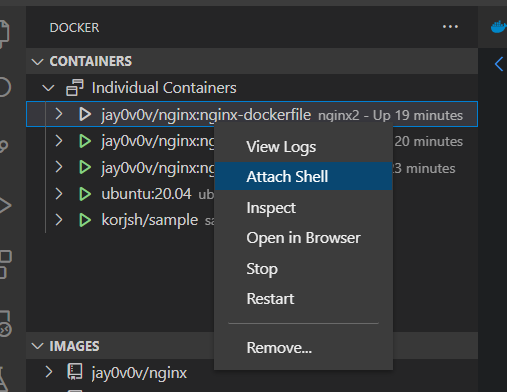Viewport: 507px width, 392px height.
Task: Collapse the Individual Containers group
Action: pyautogui.click(x=48, y=88)
